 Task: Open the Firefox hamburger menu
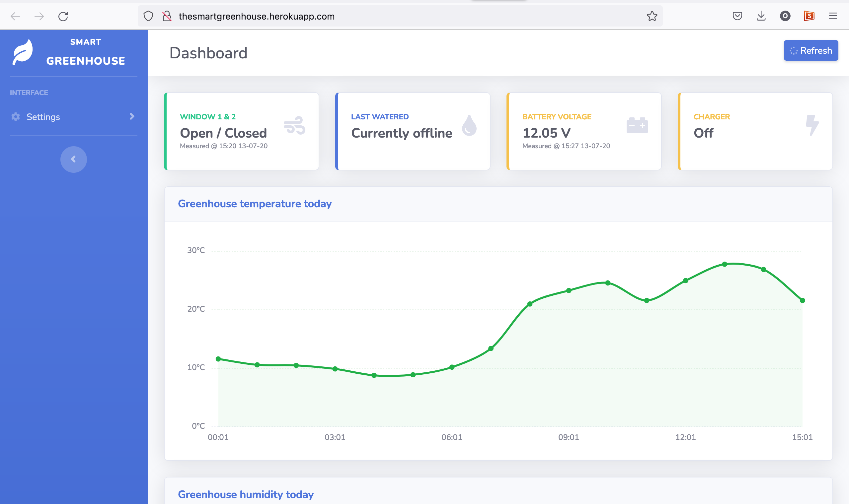[833, 16]
